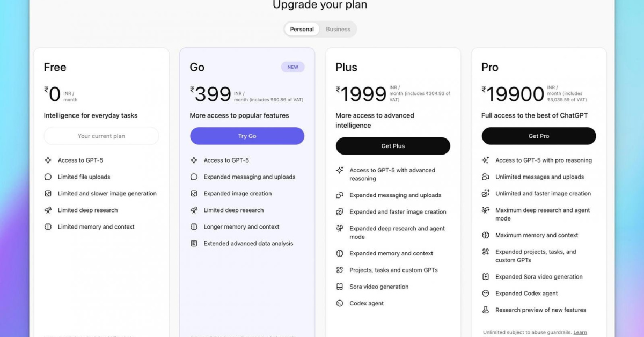Click the Expanded image creation icon in Go
This screenshot has width=644, height=337.
[x=194, y=194]
